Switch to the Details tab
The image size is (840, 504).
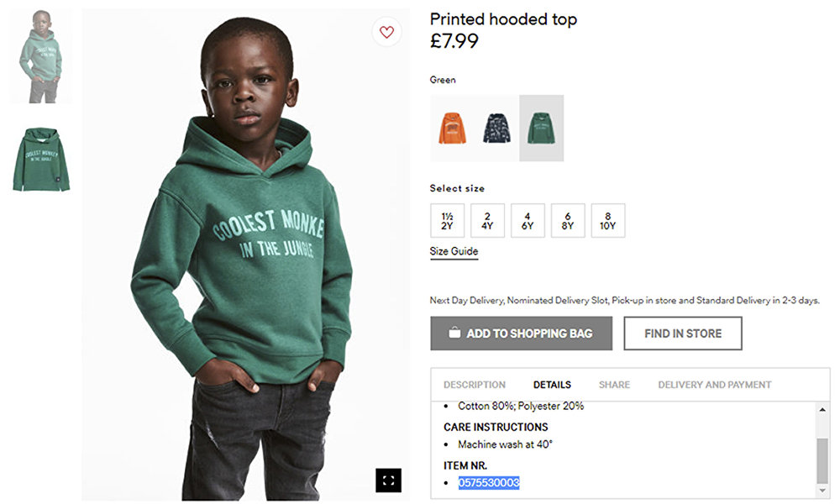552,385
